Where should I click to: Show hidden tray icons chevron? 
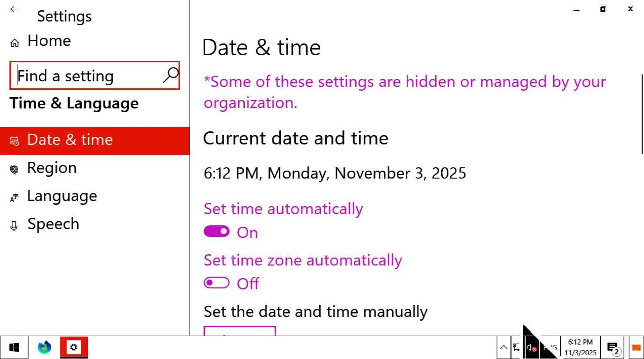tap(504, 347)
